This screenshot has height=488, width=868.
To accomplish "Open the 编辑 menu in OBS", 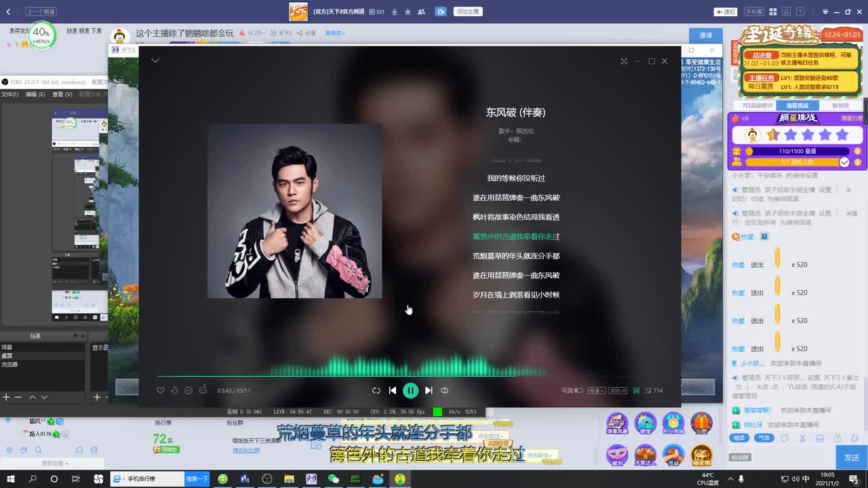I will [x=35, y=94].
